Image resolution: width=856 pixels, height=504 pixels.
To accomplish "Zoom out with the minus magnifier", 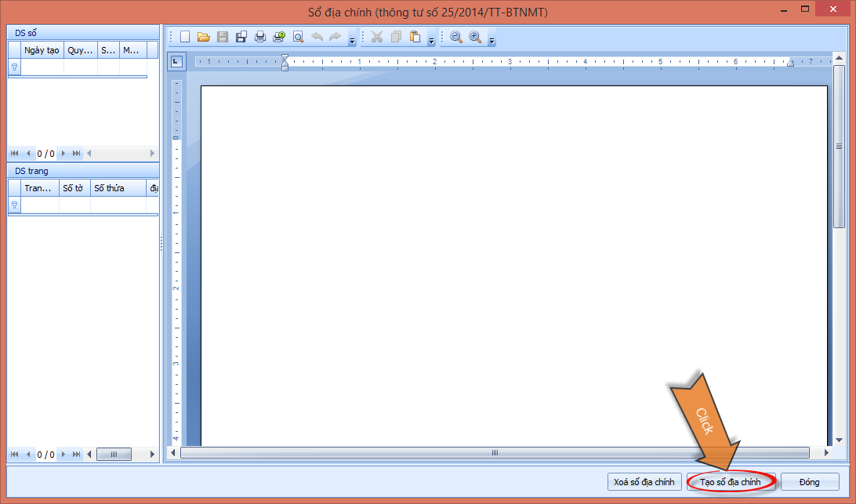I will coord(456,37).
